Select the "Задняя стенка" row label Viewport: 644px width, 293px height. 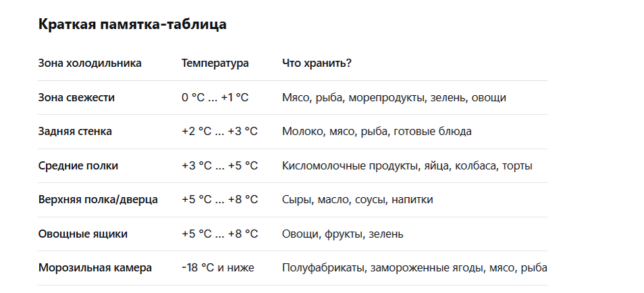pyautogui.click(x=75, y=132)
